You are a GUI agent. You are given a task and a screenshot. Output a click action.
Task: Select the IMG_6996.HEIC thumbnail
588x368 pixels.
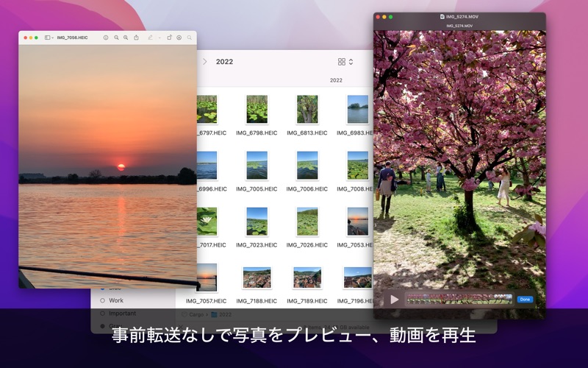click(207, 165)
